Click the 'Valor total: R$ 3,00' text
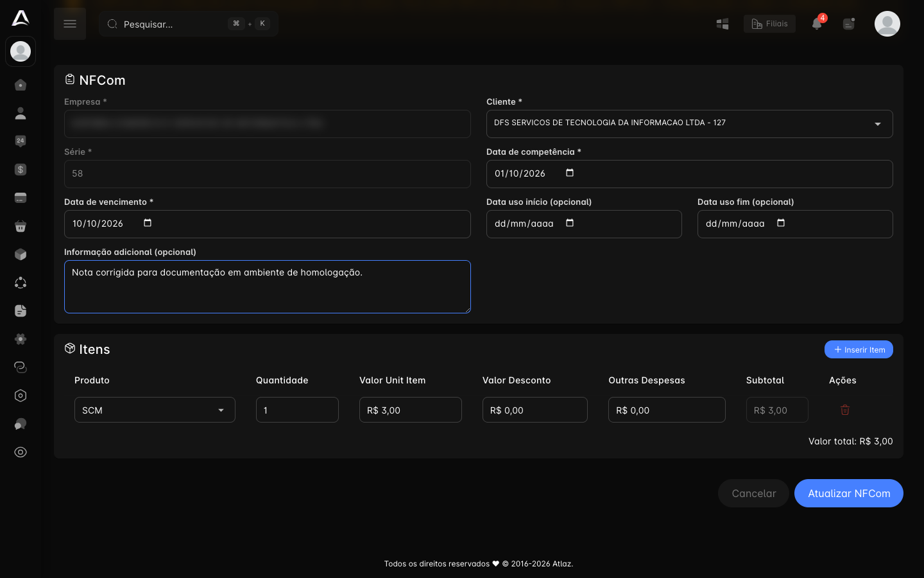Viewport: 924px width, 578px height. pos(850,441)
